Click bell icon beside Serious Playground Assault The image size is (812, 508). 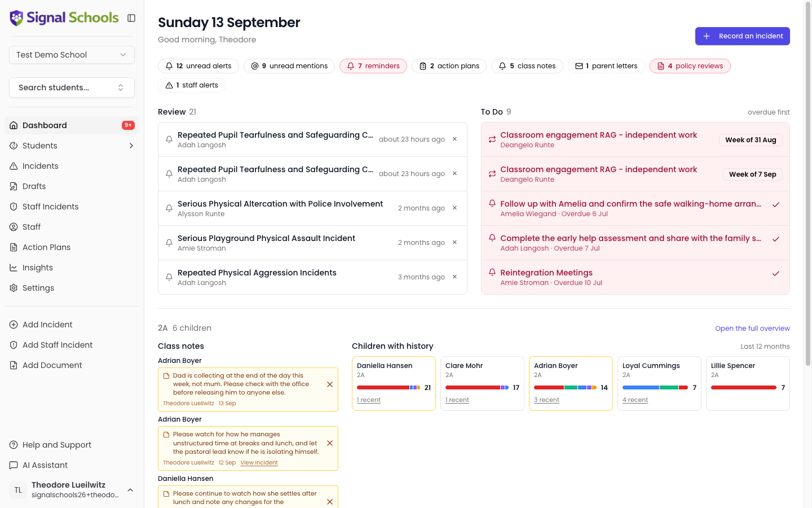(x=169, y=243)
